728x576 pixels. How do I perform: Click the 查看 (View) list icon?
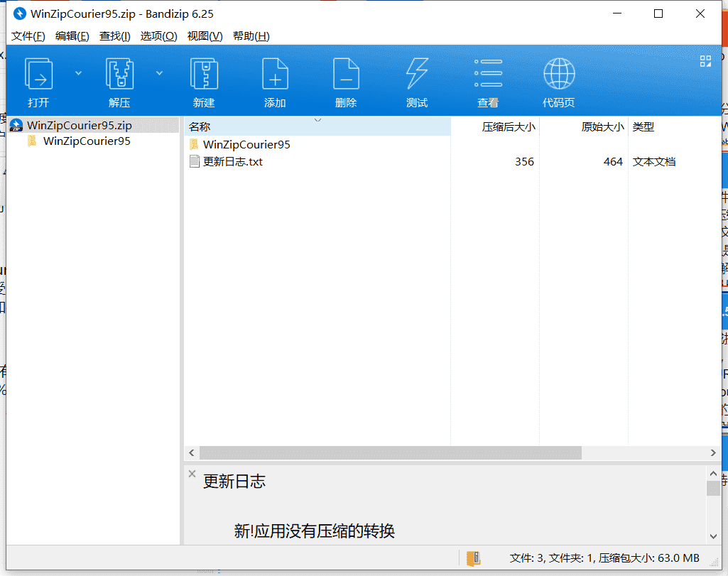point(488,73)
